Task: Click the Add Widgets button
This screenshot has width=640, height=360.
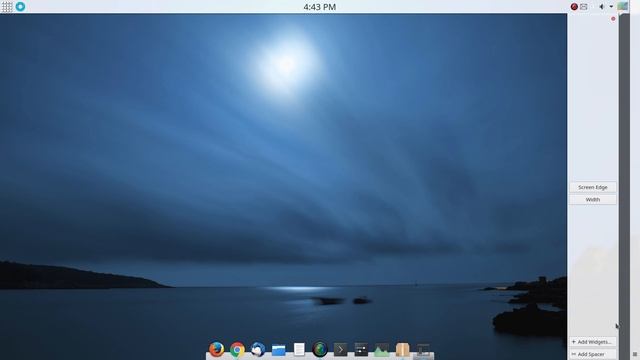Action: click(x=593, y=342)
